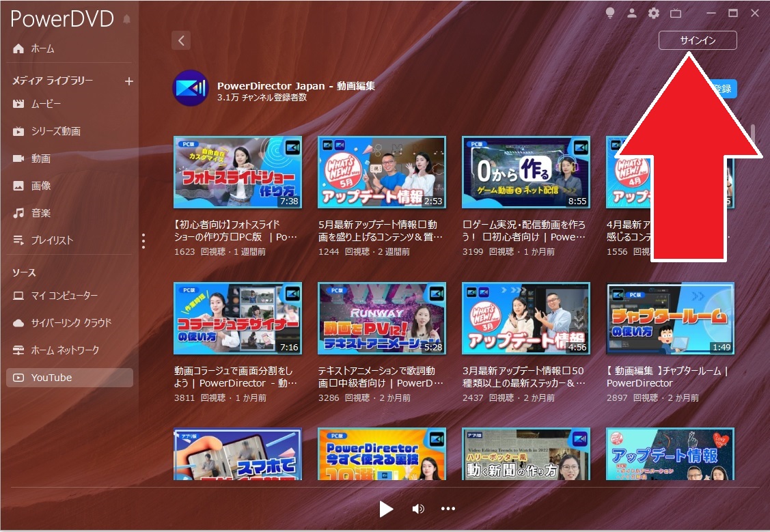770x532 pixels.
Task: Open PowerDirector 今すぐ使える裏技 thumbnail
Action: click(x=381, y=454)
